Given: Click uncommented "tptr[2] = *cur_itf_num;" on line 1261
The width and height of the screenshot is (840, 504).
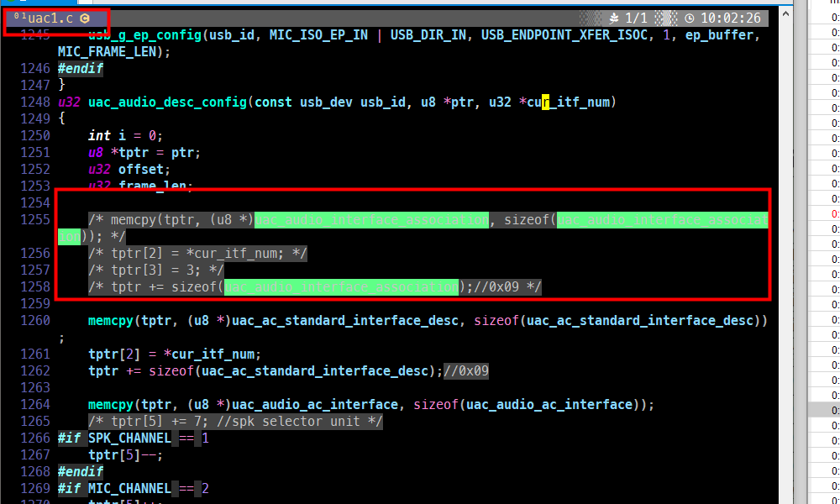Looking at the screenshot, I should [x=175, y=354].
